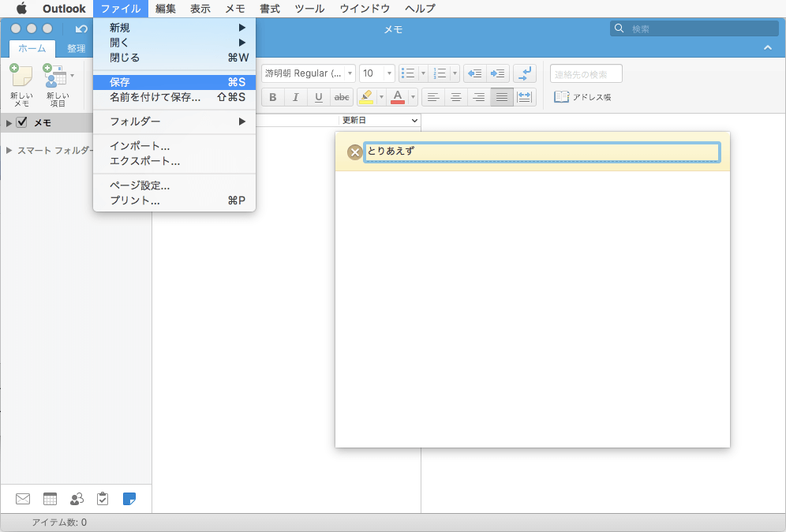
Task: Click the undo arrow in title bar
Action: tap(81, 29)
